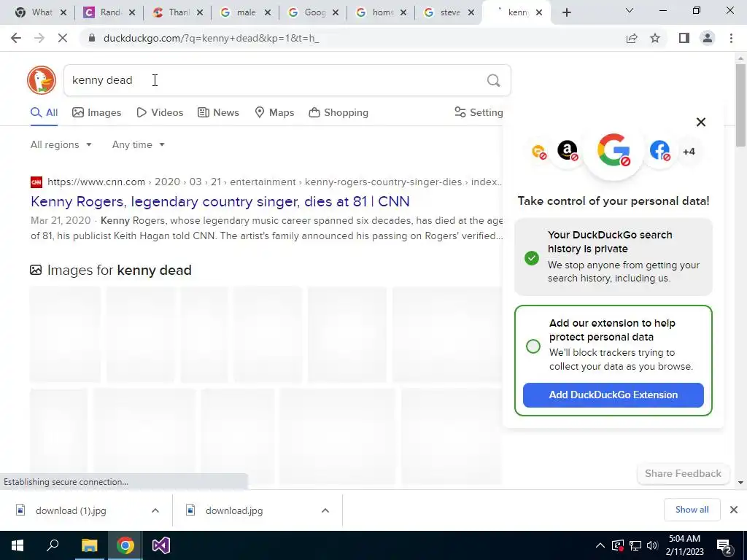
Task: Click the Share Feedback button
Action: (683, 473)
